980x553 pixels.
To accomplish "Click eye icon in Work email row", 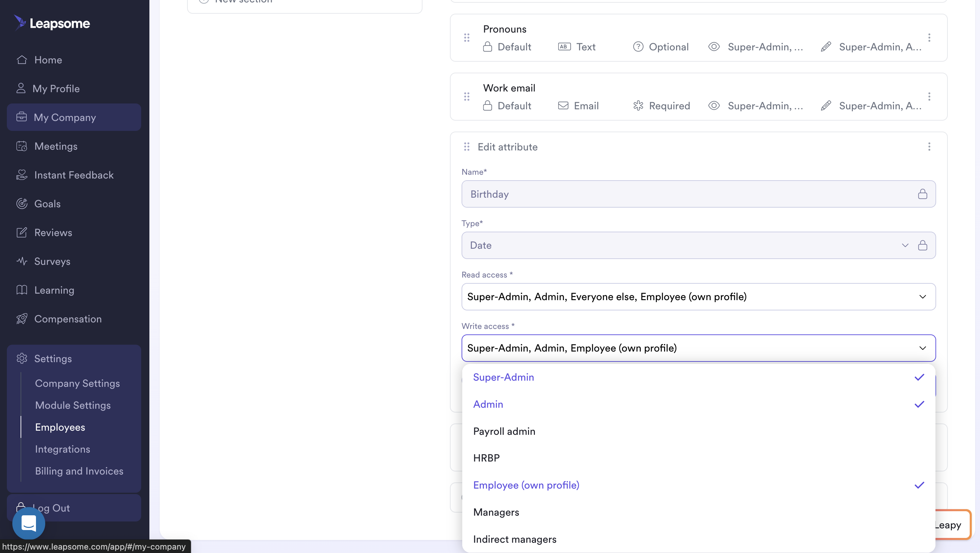I will [714, 106].
